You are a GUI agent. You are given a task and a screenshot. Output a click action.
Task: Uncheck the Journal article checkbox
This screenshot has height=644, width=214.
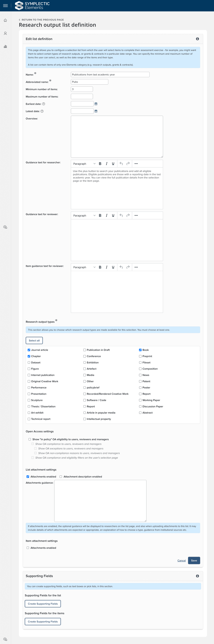(x=29, y=350)
